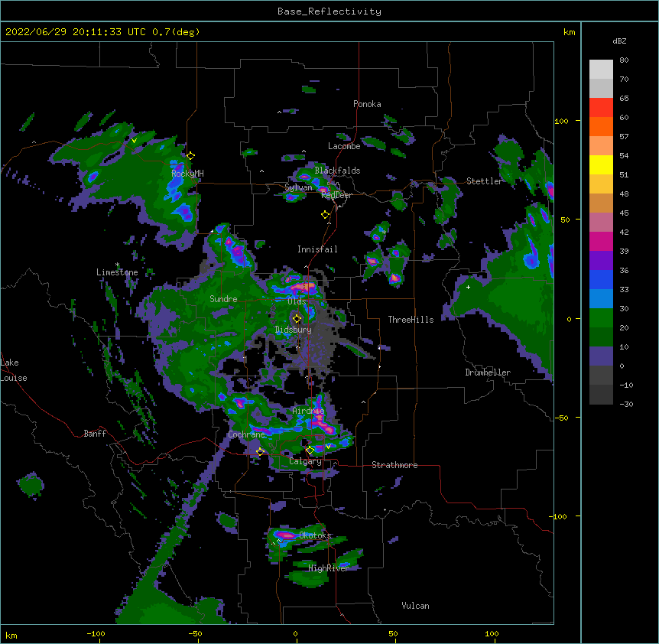Click the Sylvan label
The image size is (659, 644).
(298, 187)
